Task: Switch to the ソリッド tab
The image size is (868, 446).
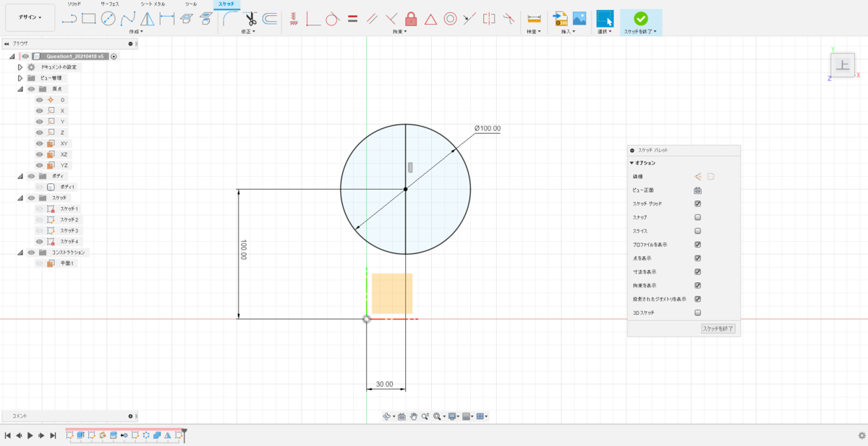Action: 74,4
